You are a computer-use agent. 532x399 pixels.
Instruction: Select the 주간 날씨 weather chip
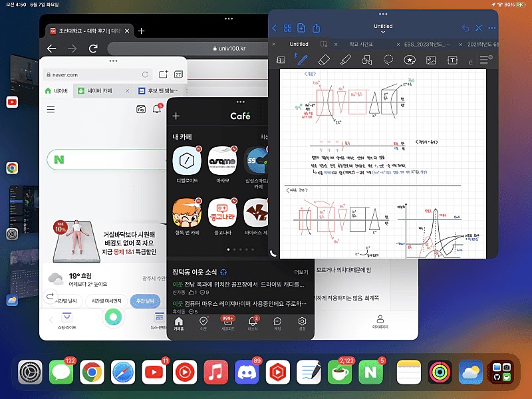click(145, 301)
